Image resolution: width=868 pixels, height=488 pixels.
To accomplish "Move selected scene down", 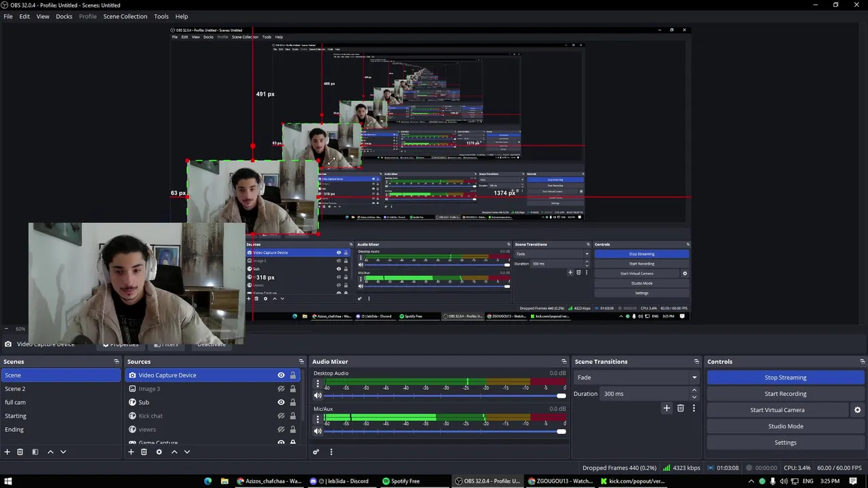I will coord(63,452).
